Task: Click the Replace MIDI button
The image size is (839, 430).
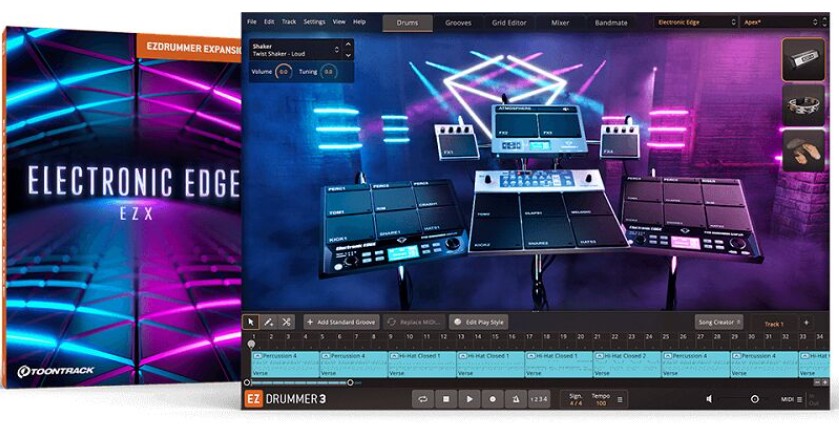Action: click(x=415, y=322)
